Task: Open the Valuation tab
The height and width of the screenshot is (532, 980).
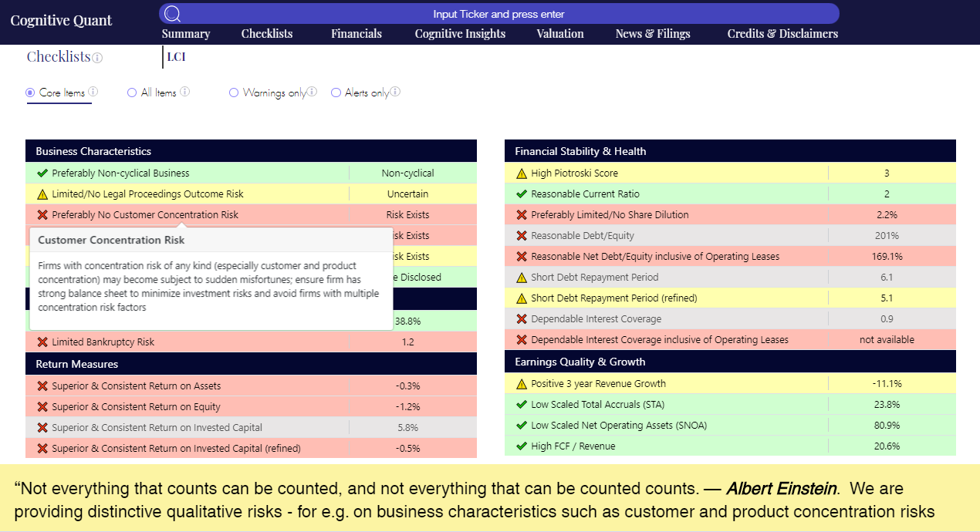Action: [560, 34]
